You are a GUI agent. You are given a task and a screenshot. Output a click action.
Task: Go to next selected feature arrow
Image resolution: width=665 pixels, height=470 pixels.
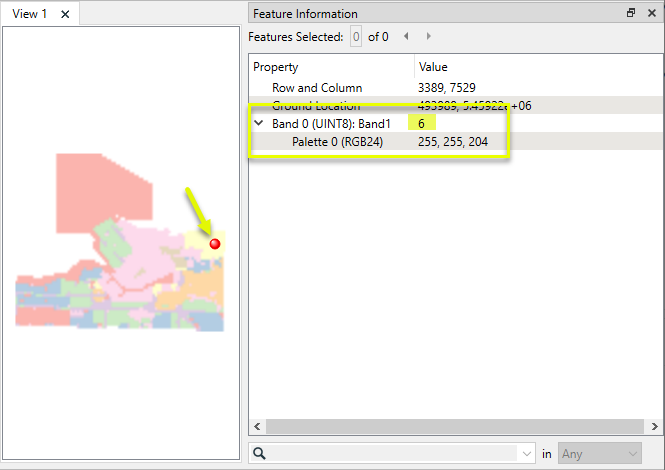pos(429,37)
